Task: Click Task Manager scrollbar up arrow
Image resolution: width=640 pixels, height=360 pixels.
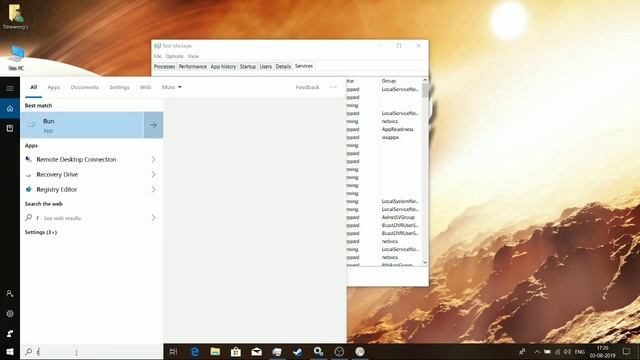Action: 425,80
